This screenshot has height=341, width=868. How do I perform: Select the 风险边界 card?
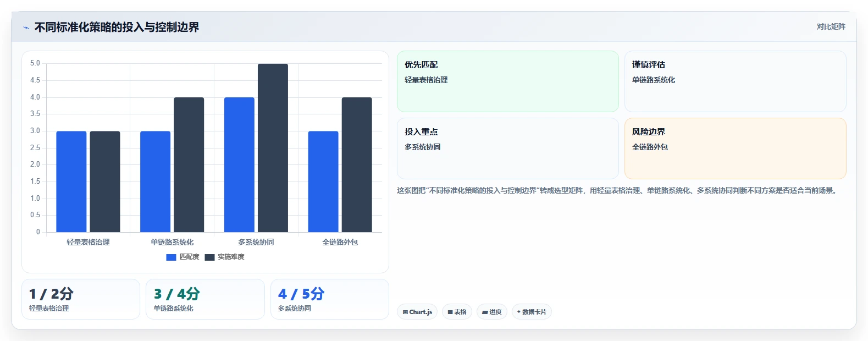click(x=735, y=148)
